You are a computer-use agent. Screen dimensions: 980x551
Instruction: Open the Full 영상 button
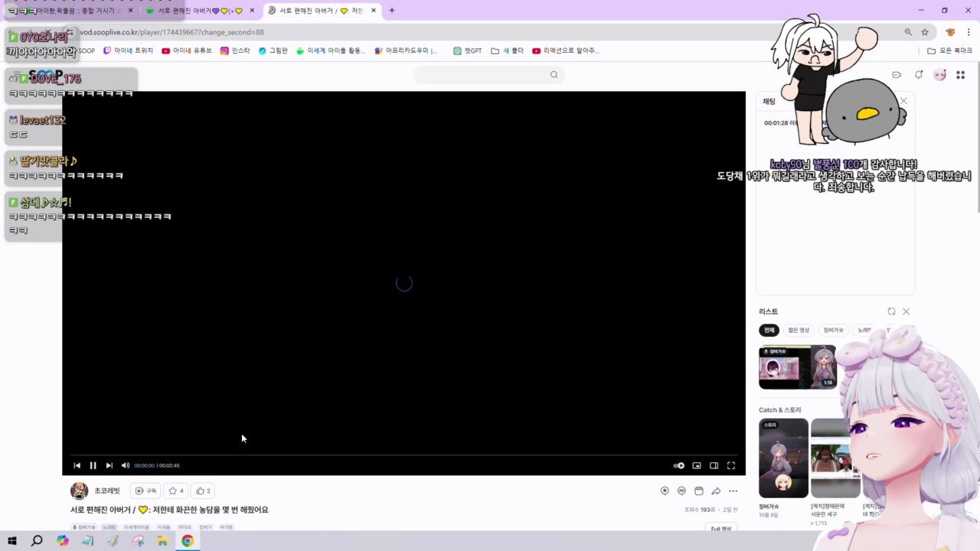coord(721,528)
